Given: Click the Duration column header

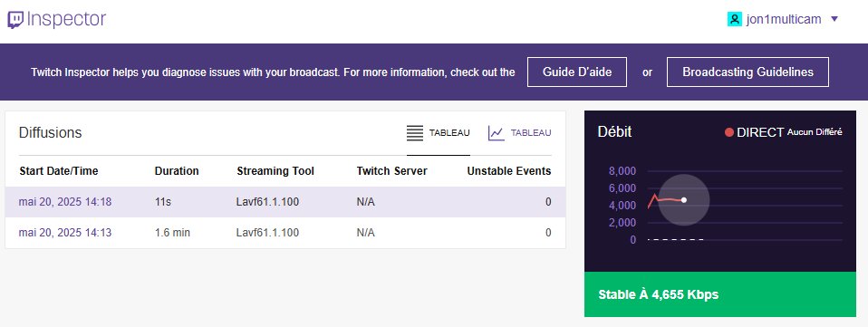Looking at the screenshot, I should point(177,171).
